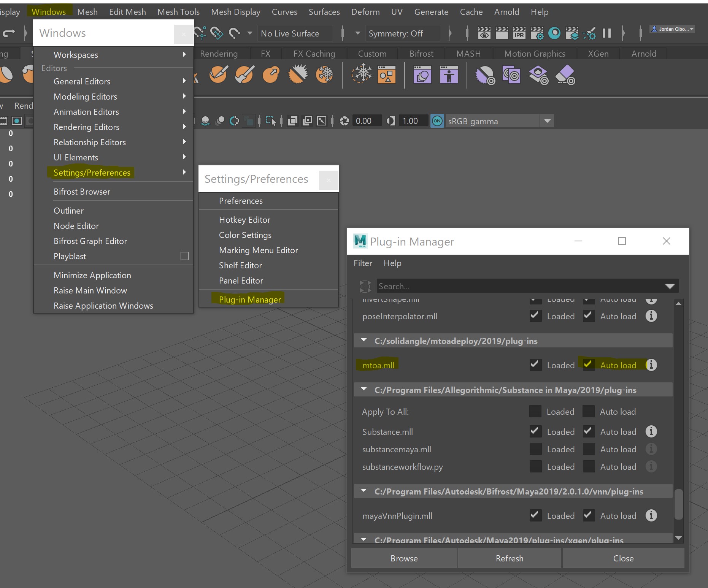
Task: Open the Filter menu in Plug-in Manager
Action: (x=363, y=263)
